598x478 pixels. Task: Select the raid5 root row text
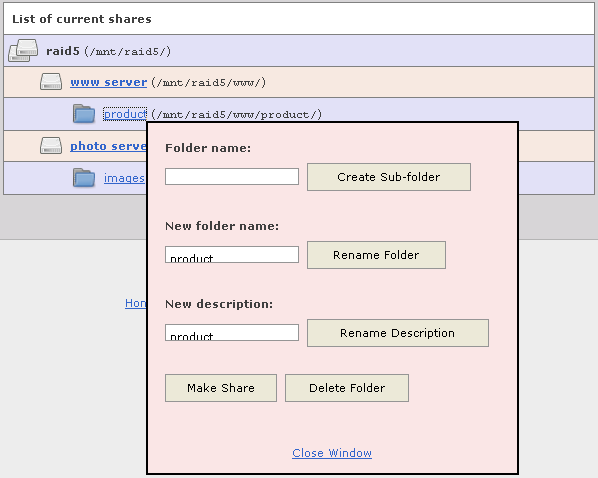[109, 51]
